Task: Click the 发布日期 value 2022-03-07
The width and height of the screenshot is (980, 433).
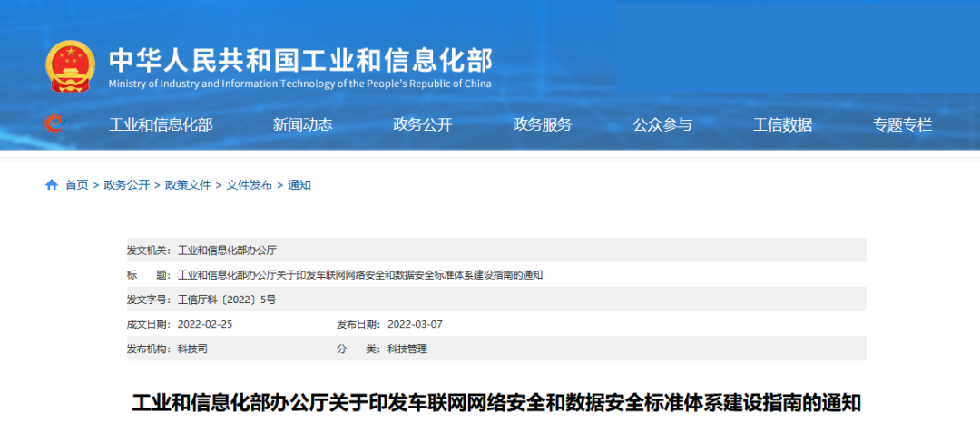Action: tap(415, 324)
